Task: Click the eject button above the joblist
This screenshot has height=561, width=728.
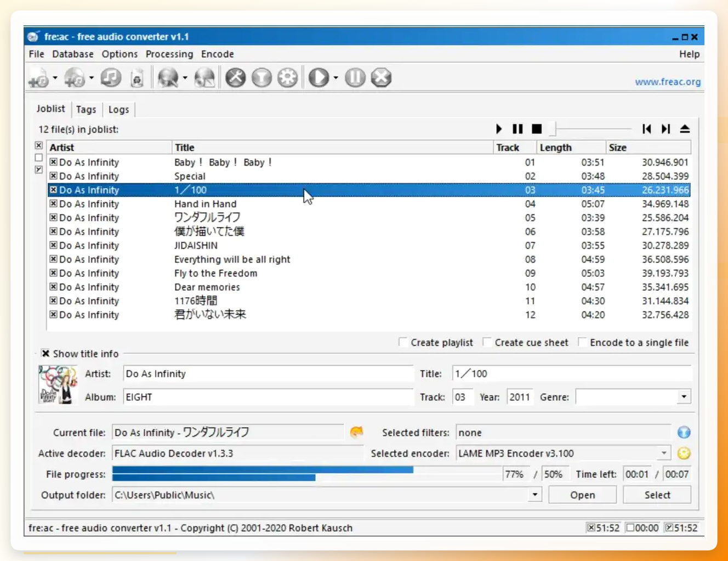Action: [x=685, y=129]
